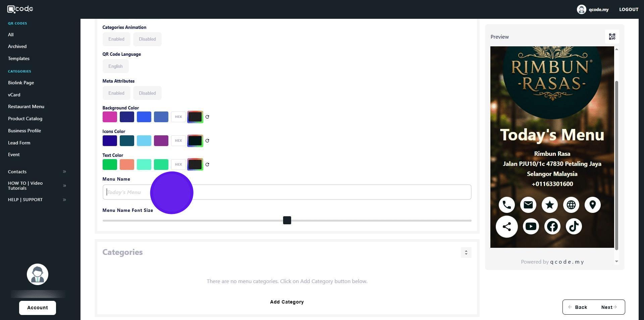Viewport: 644px width, 320px height.
Task: Tap the share icon in preview
Action: point(507,227)
